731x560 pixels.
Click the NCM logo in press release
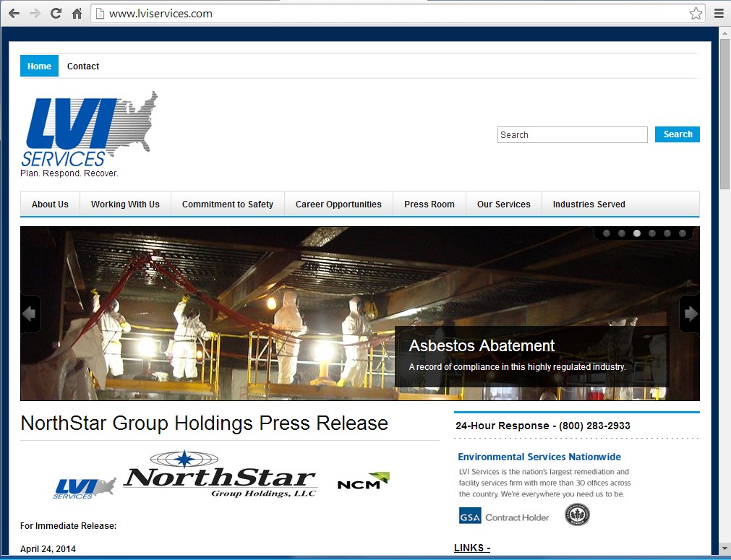363,481
